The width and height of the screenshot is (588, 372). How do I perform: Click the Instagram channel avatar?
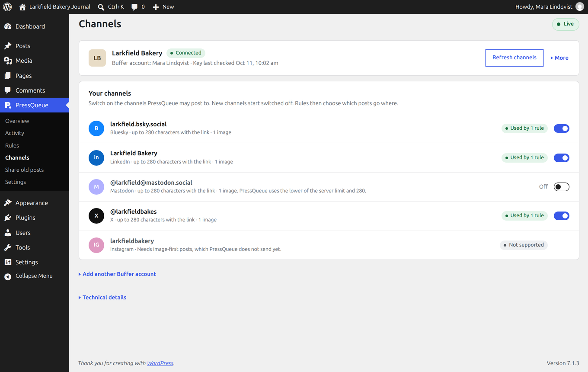[x=96, y=245]
